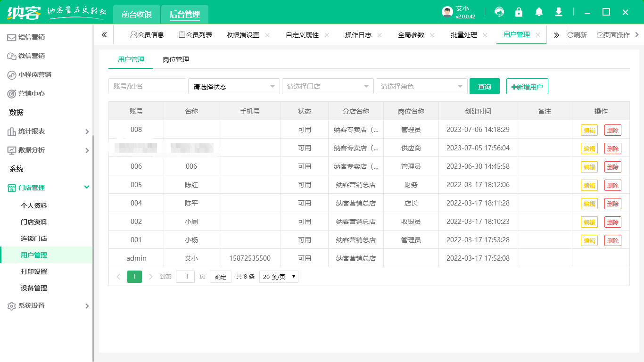Switch to 操作日志 tab

pos(358,35)
